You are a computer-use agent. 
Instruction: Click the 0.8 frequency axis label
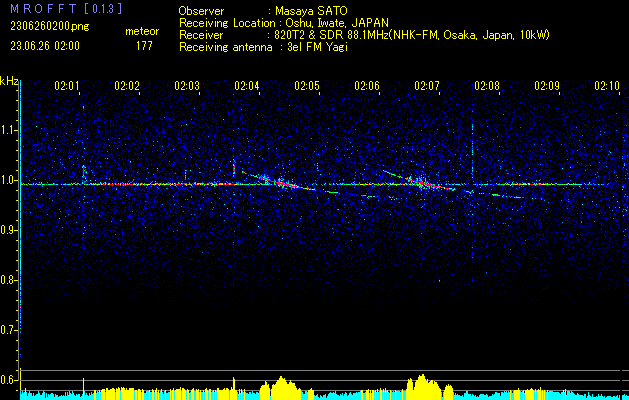pyautogui.click(x=9, y=279)
